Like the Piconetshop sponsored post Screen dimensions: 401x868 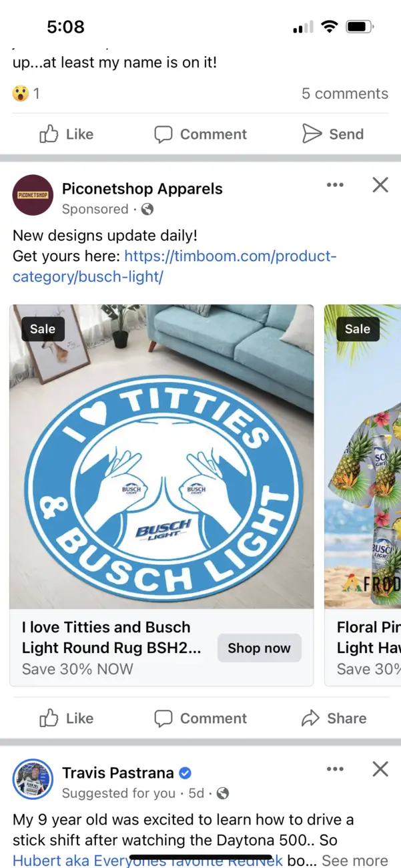point(67,718)
